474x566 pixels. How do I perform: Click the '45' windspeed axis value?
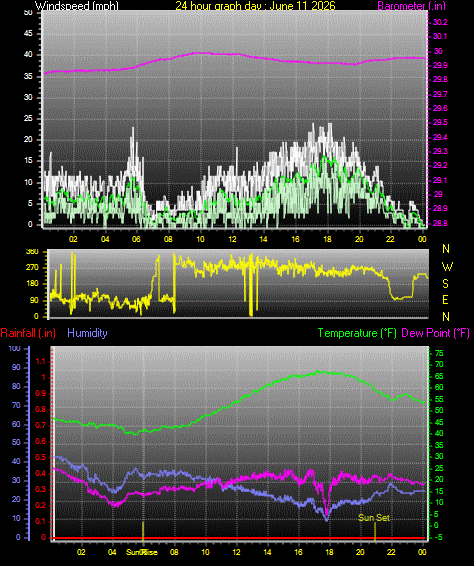pos(28,34)
